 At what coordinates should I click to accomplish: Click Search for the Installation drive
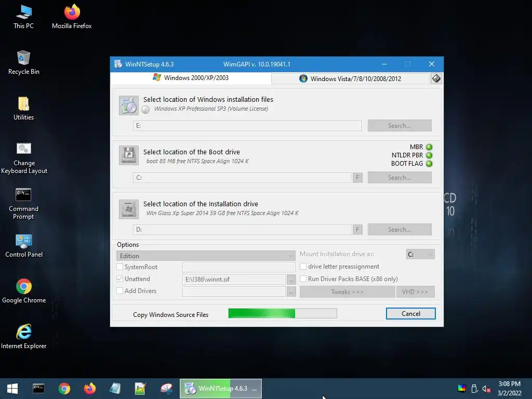[x=400, y=229]
